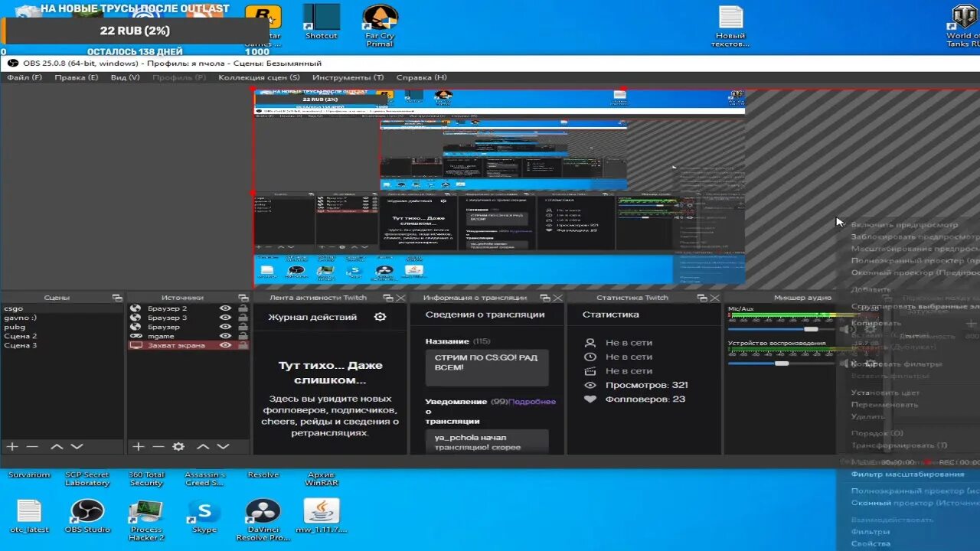Choose Переименовать in the context menu
Viewport: 980px width, 551px height.
click(884, 404)
